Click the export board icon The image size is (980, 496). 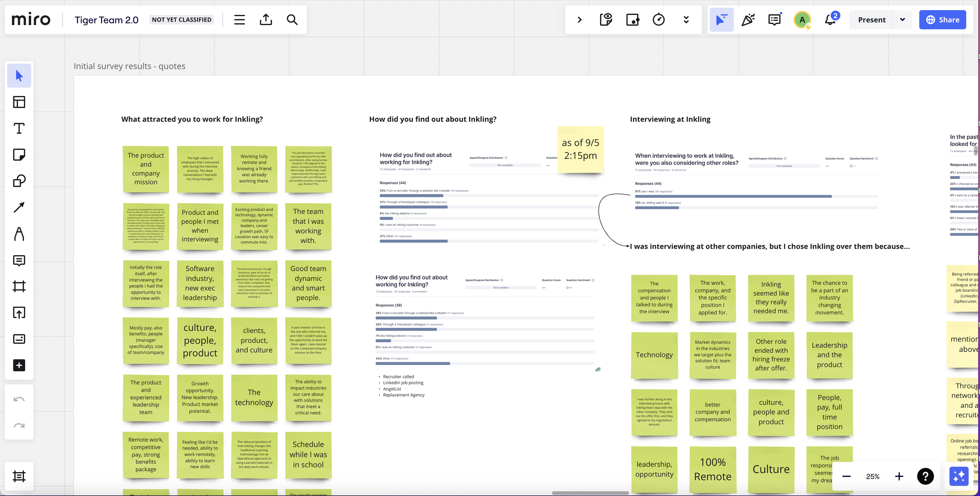coord(266,20)
